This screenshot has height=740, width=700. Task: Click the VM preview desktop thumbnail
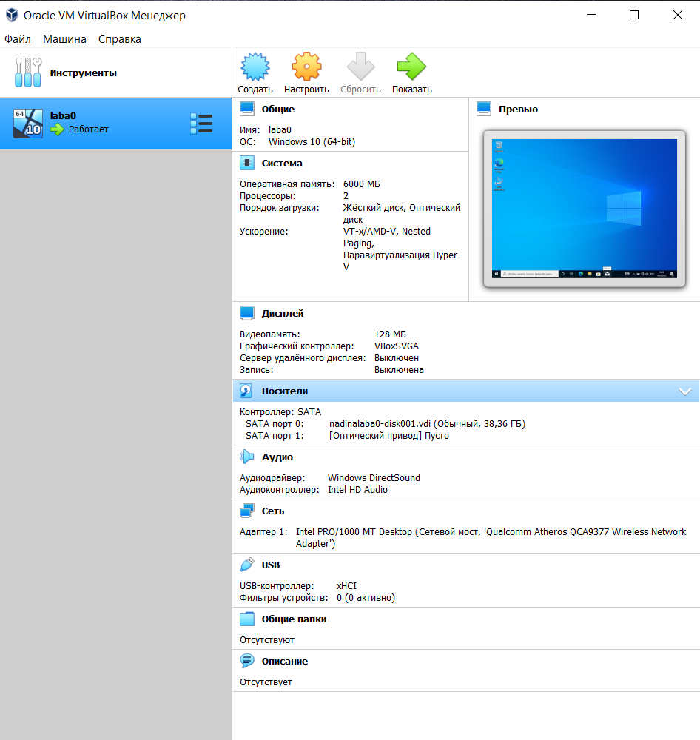click(585, 208)
